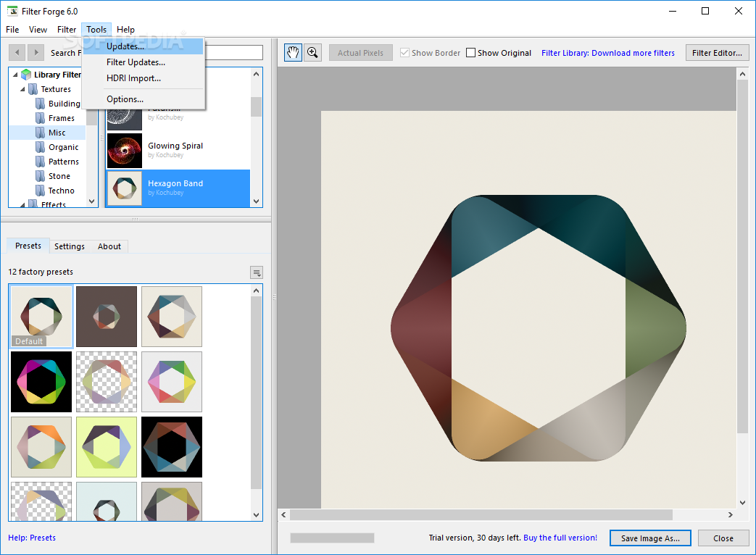756x555 pixels.
Task: Click the preview horizontal scrollbar
Action: click(x=481, y=514)
